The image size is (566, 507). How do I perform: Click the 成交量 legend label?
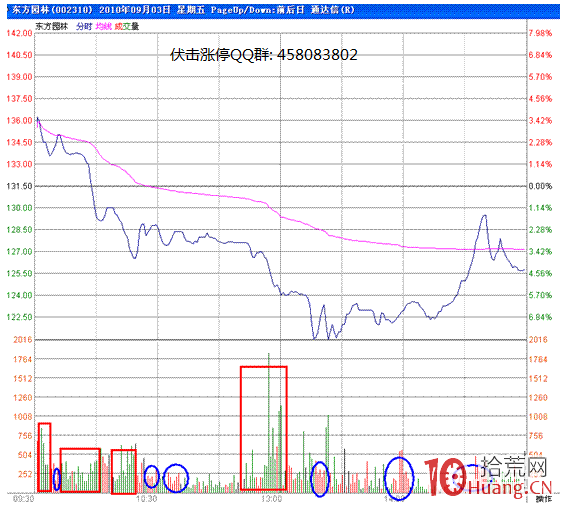126,26
